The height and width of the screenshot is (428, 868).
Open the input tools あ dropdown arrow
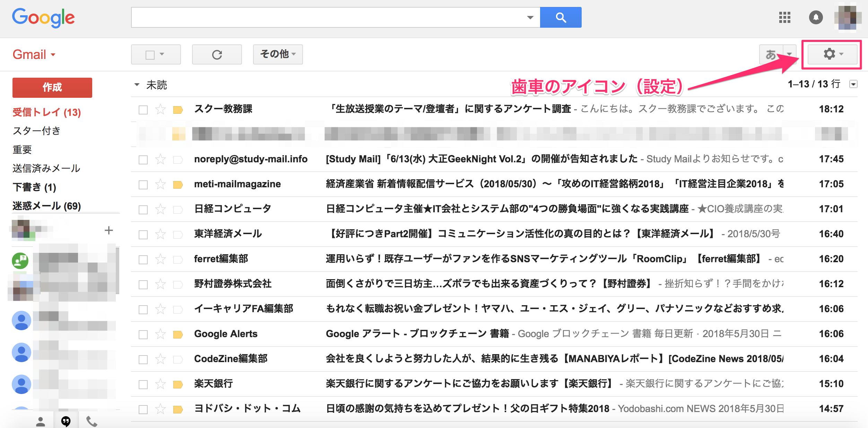[x=789, y=54]
